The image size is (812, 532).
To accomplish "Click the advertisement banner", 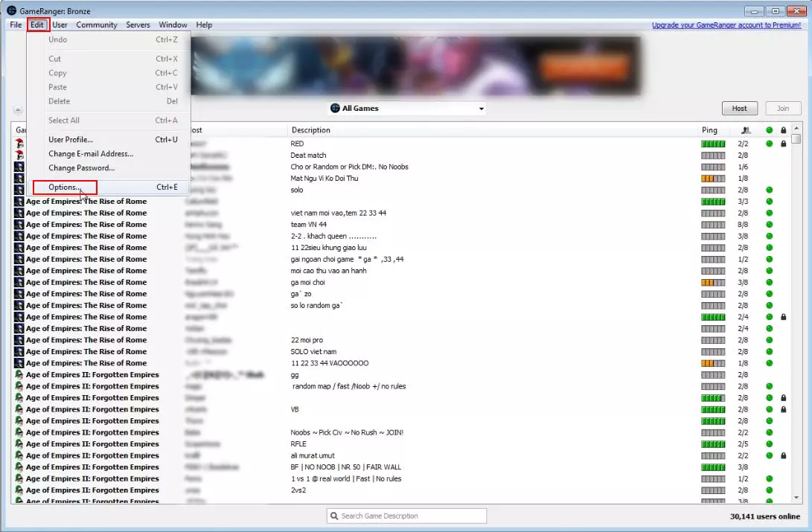I will [415, 65].
